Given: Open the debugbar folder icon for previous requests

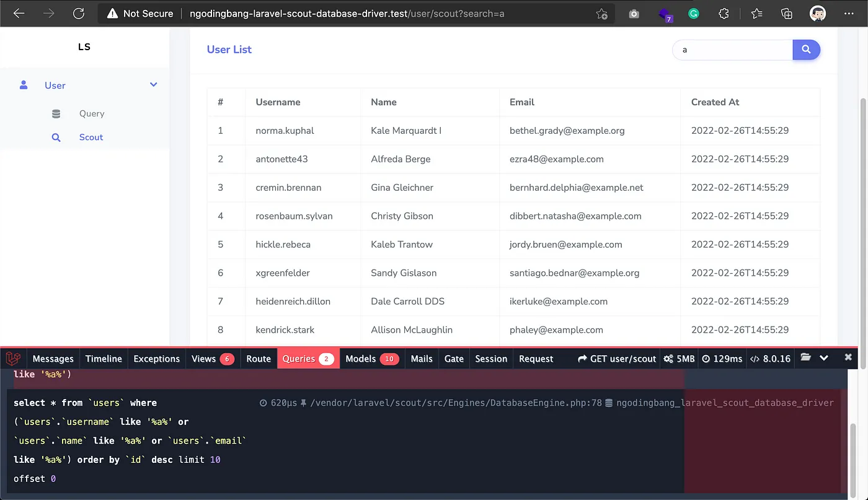Looking at the screenshot, I should [805, 358].
